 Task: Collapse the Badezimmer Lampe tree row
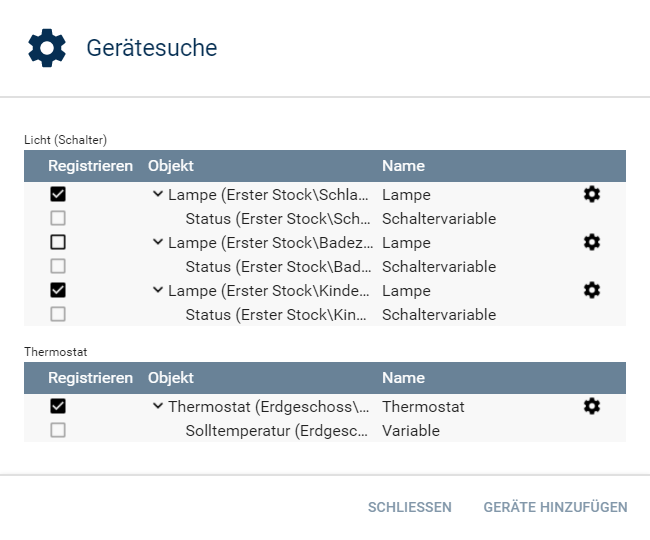[158, 242]
